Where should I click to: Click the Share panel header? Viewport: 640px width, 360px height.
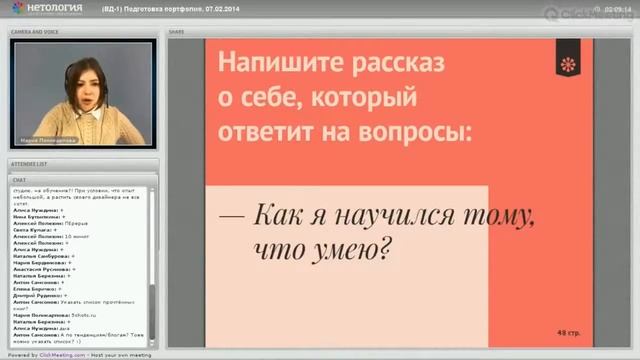pos(399,31)
